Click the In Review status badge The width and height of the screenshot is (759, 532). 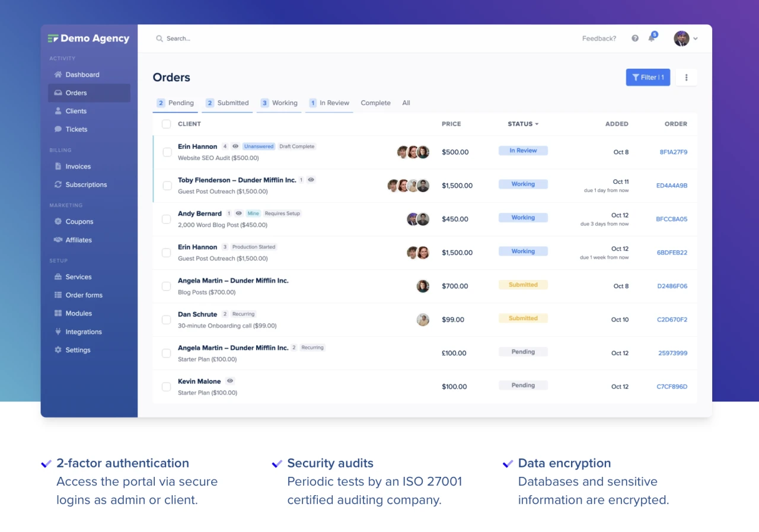point(523,151)
